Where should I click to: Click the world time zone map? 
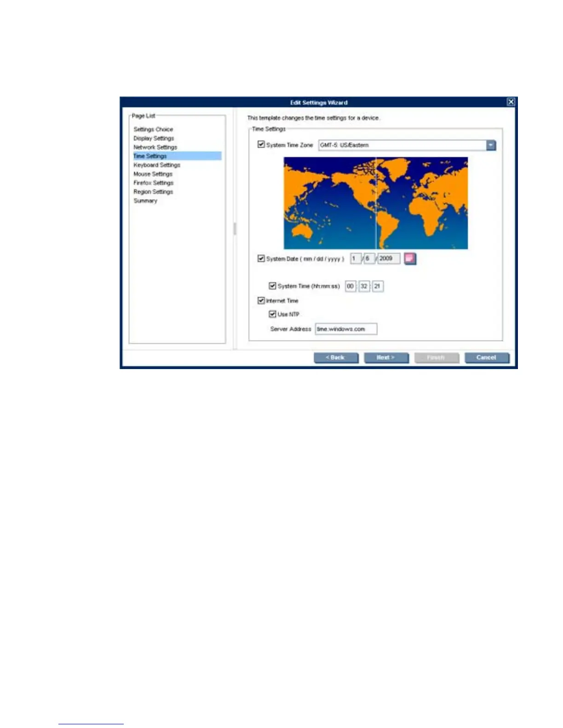[375, 203]
